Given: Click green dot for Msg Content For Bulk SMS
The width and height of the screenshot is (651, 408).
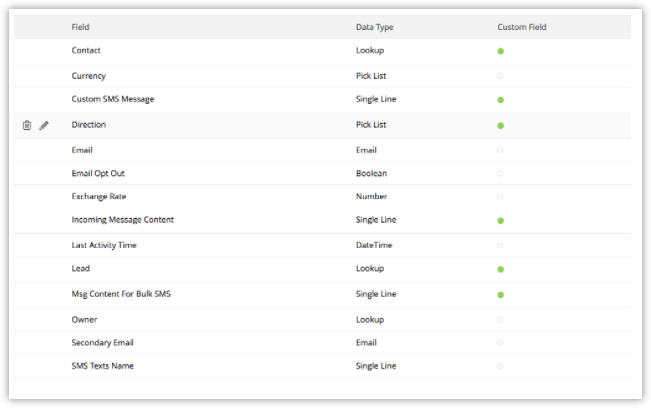Looking at the screenshot, I should pyautogui.click(x=501, y=295).
